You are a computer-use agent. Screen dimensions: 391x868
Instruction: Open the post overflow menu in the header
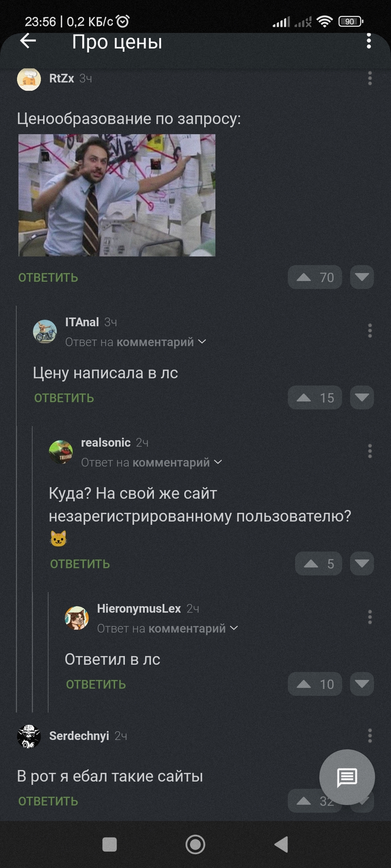pyautogui.click(x=369, y=41)
